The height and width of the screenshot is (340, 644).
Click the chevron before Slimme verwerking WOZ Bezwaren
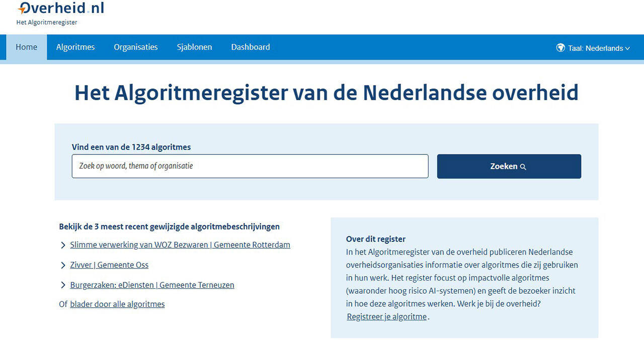pos(63,245)
